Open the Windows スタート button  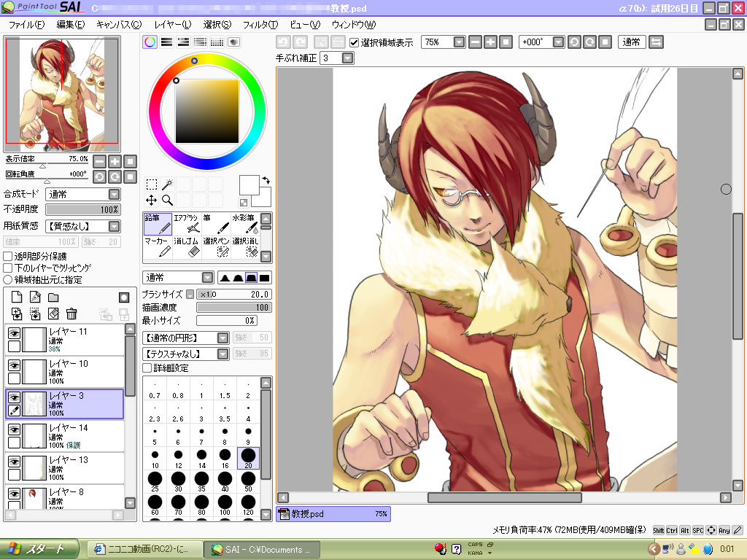(39, 549)
